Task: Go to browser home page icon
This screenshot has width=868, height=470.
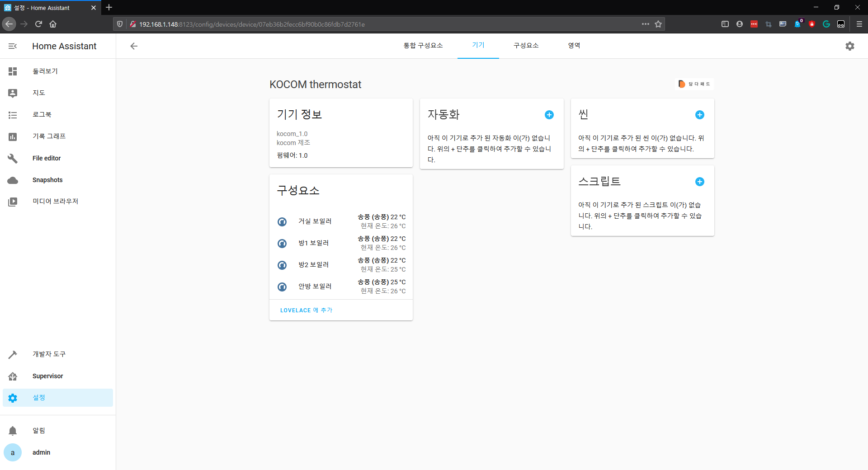Action: tap(53, 24)
